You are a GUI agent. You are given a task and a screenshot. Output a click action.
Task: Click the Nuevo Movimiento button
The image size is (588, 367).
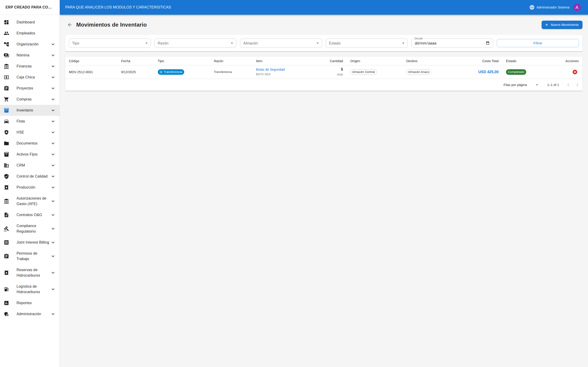click(562, 25)
